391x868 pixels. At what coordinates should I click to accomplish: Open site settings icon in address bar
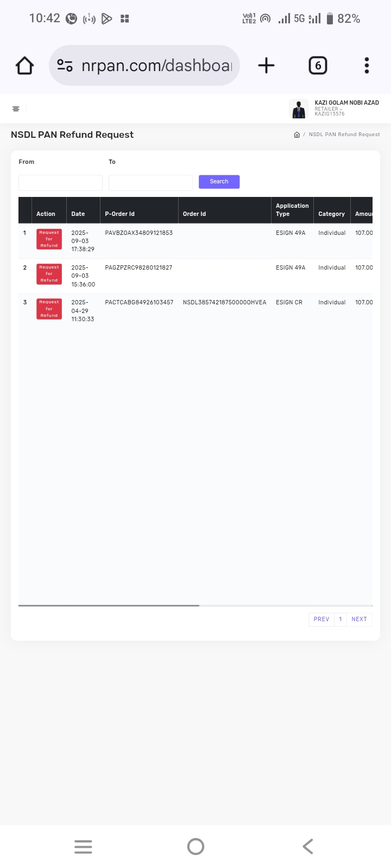pos(65,66)
